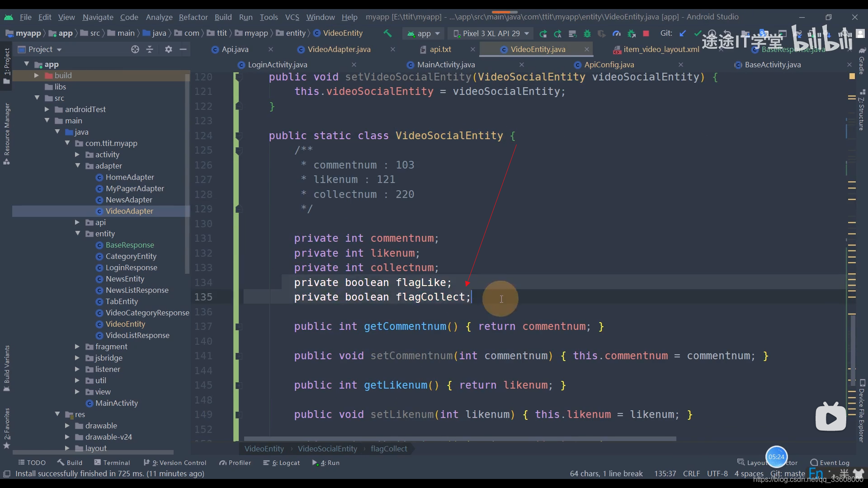Screen dimensions: 868x488
Task: Click the Run with Coverage shield icon
Action: 602,33
